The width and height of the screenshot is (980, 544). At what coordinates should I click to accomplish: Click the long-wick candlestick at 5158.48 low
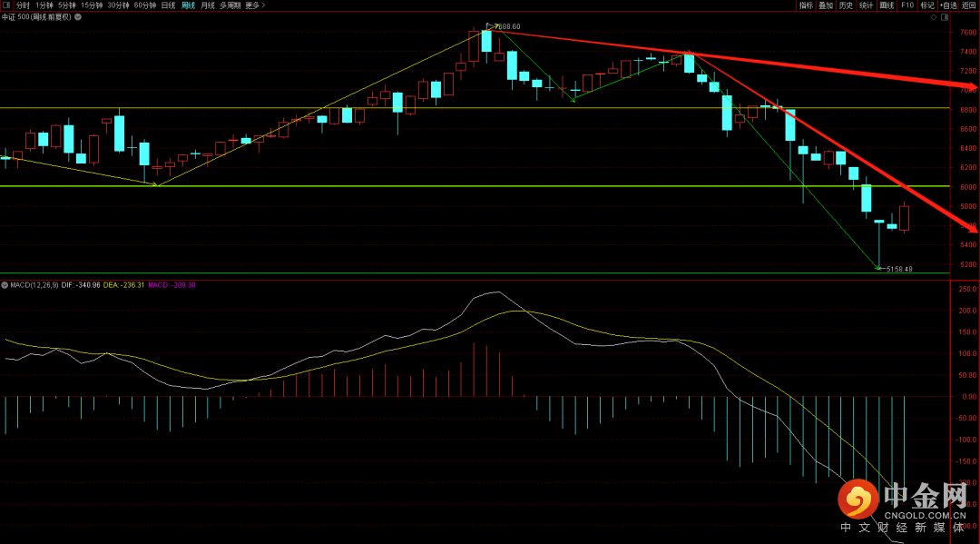pos(878,244)
